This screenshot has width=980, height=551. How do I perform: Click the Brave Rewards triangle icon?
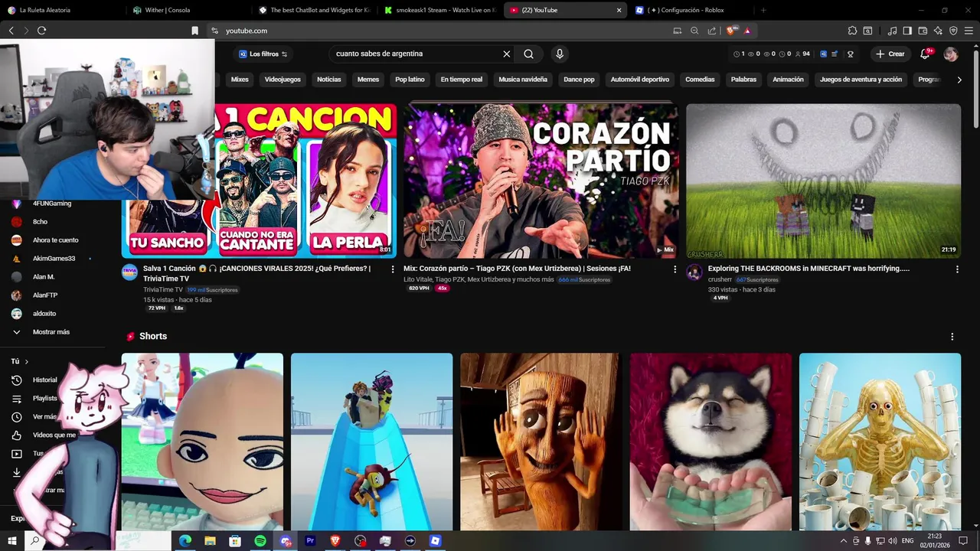[746, 31]
